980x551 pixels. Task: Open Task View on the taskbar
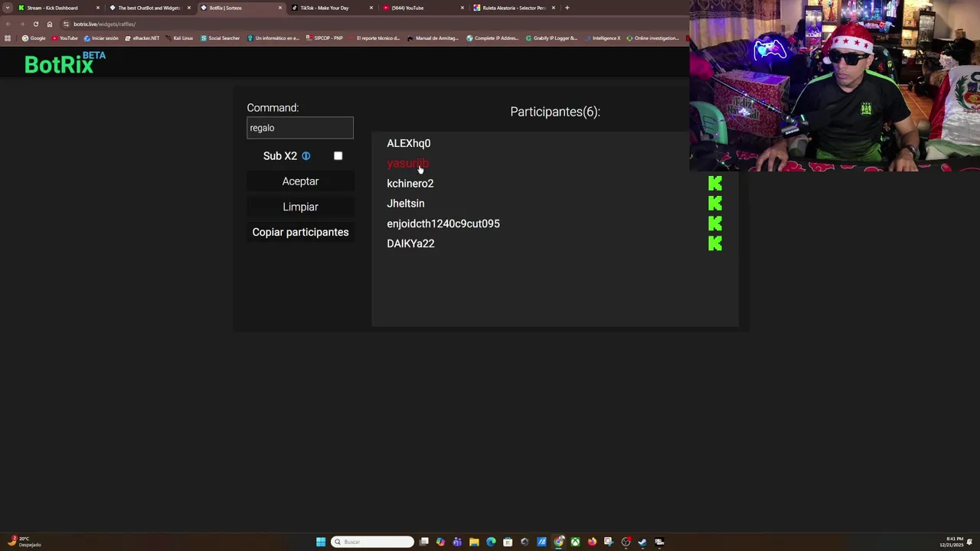(423, 542)
